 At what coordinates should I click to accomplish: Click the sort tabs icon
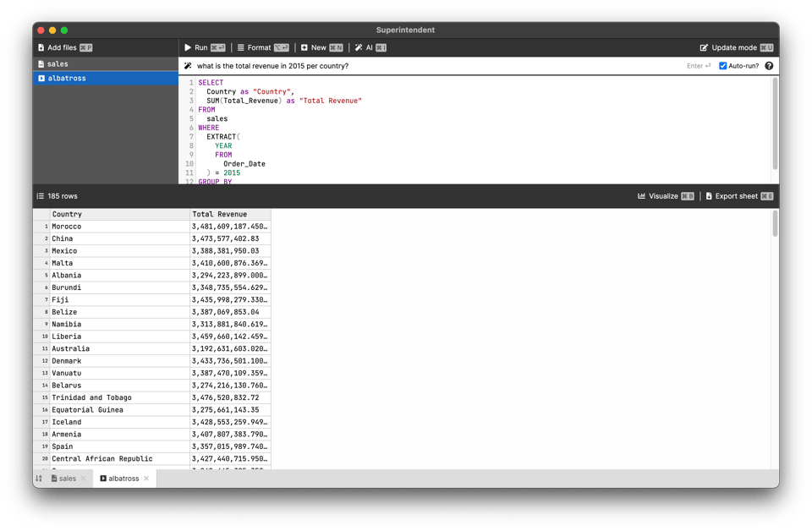(39, 479)
